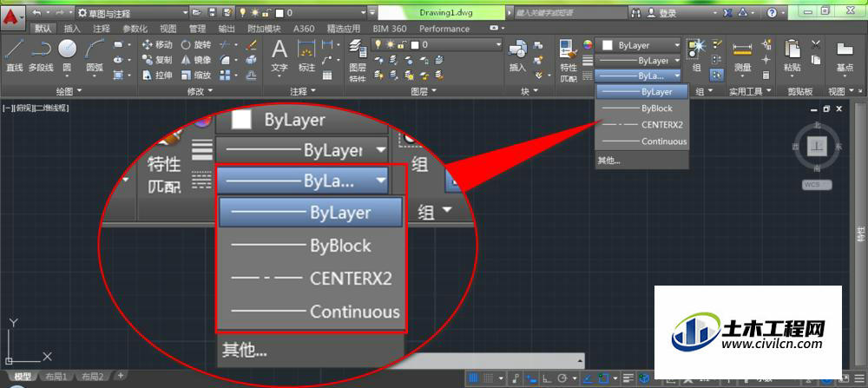Switch to the 插入 ribbon tab
Viewport: 868px width, 388px height.
73,29
